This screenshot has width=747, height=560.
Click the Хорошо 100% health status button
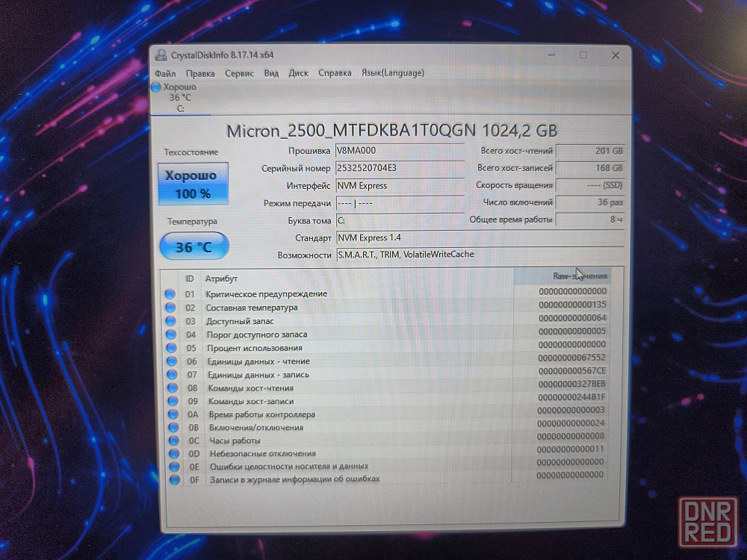(x=193, y=184)
